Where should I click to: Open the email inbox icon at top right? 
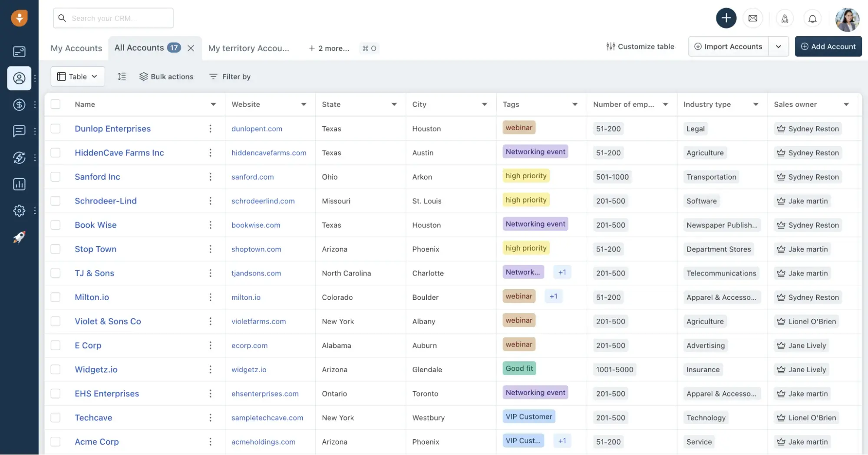753,18
